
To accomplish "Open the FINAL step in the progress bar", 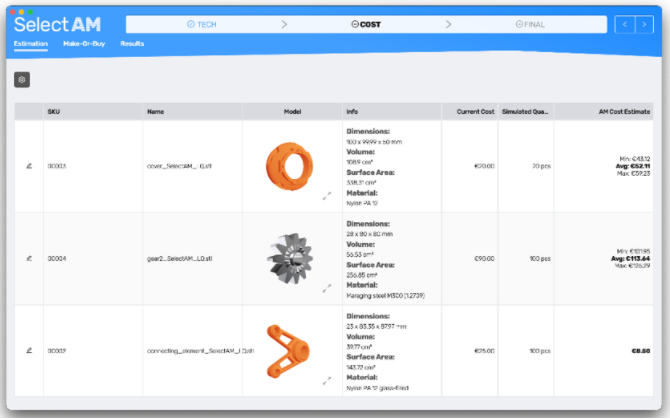I will pyautogui.click(x=530, y=24).
